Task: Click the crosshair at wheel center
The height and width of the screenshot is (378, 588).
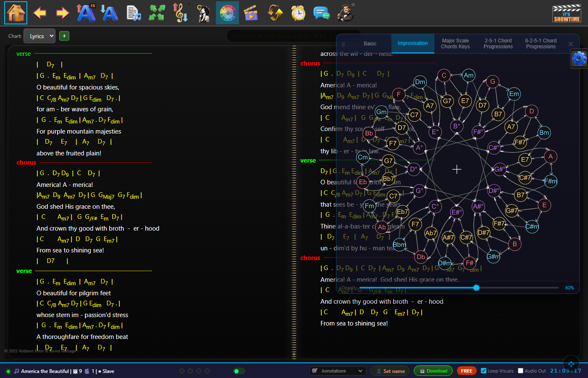Action: coord(457,169)
